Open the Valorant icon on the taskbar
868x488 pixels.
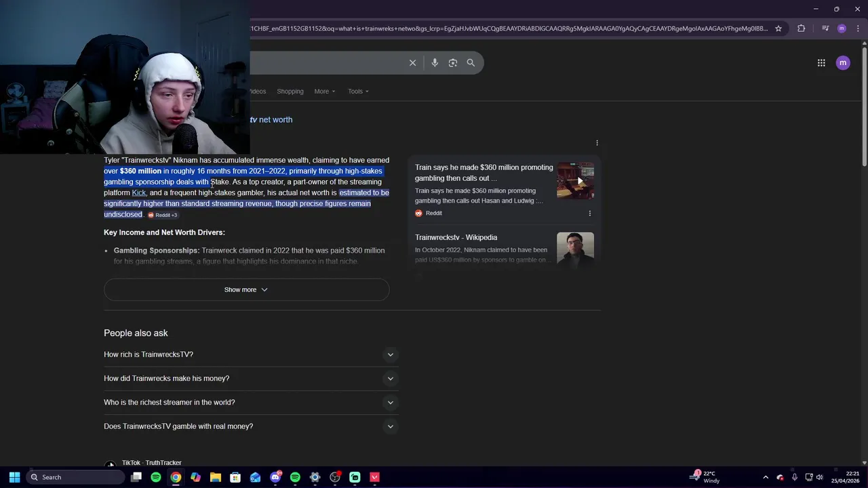(374, 477)
